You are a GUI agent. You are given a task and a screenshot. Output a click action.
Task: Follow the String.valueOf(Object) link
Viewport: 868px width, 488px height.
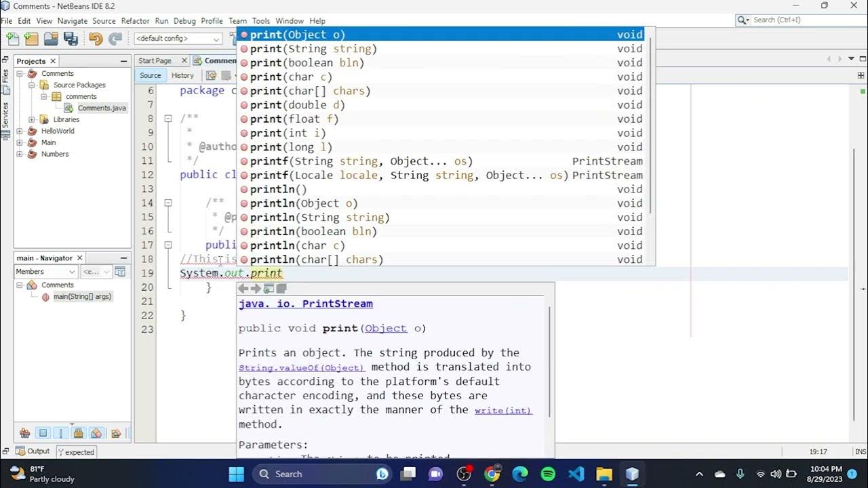coord(302,367)
